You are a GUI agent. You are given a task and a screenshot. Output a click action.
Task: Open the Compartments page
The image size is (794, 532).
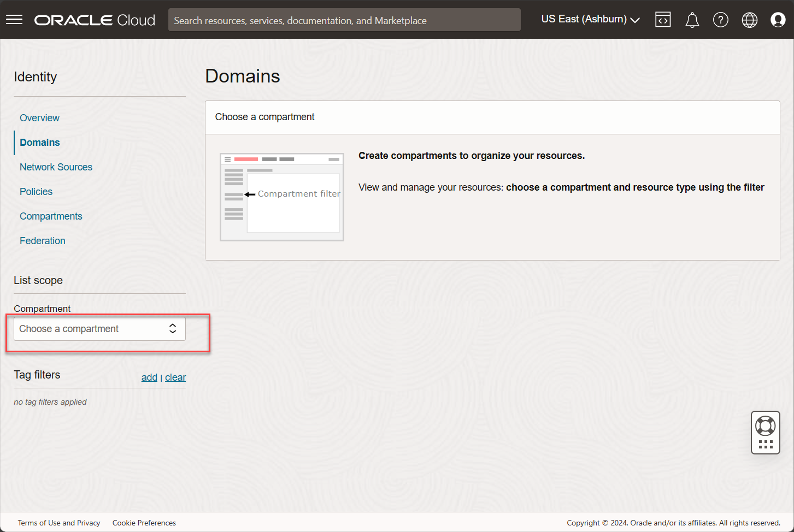point(51,216)
